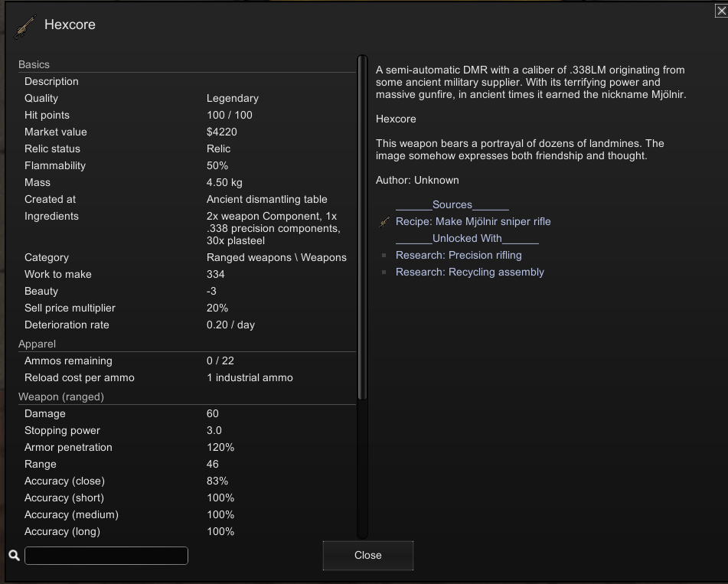Select the Accuracy (close) row
This screenshot has height=584, width=728.
(x=187, y=481)
